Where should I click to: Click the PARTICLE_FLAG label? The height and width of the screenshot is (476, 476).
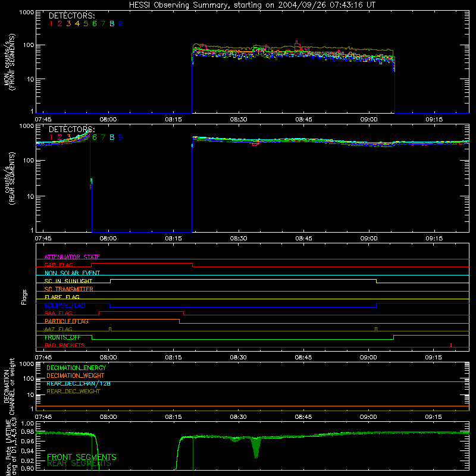pyautogui.click(x=67, y=321)
